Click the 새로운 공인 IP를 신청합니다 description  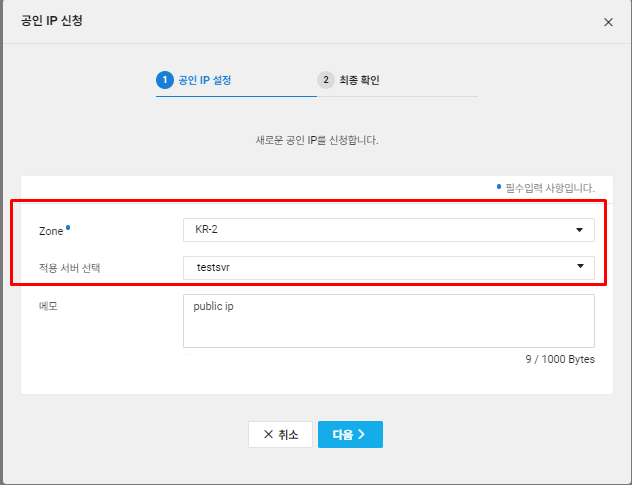317,140
